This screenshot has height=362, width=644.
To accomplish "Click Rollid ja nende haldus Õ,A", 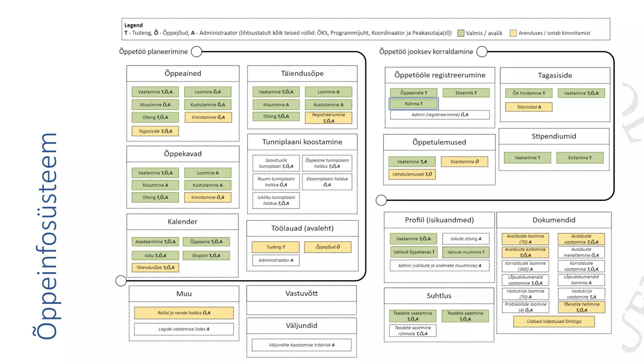I will click(184, 313).
